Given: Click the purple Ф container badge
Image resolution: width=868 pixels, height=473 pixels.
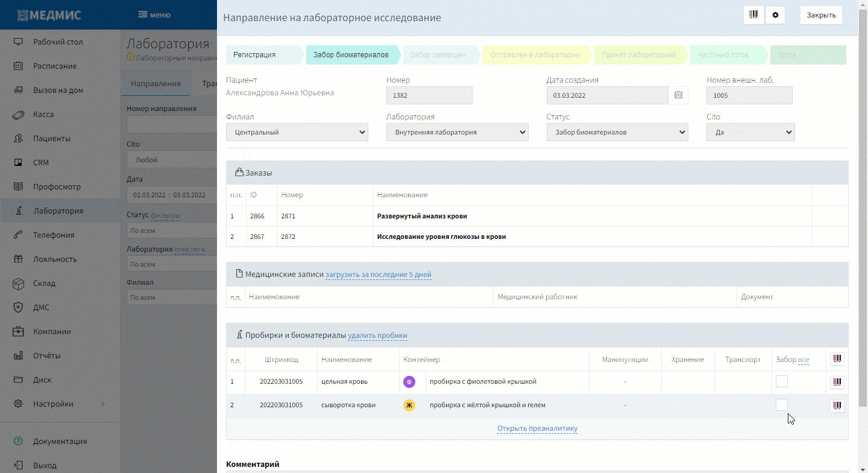Looking at the screenshot, I should coord(409,382).
